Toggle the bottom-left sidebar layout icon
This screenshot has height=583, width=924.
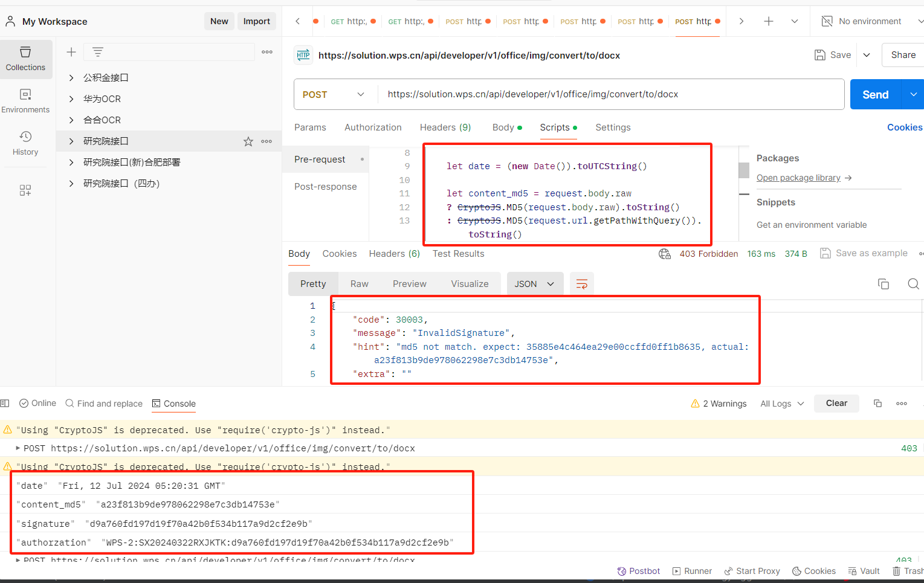[x=5, y=403]
